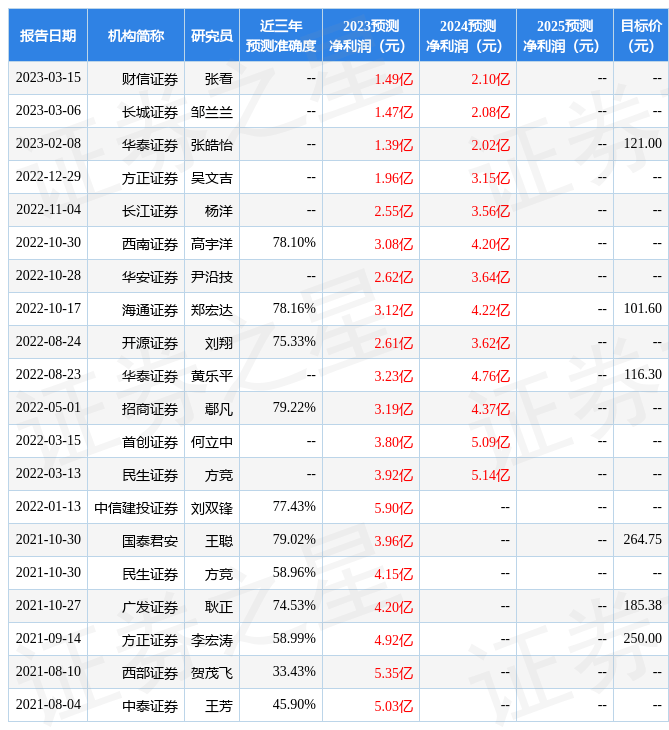Click the 5.90亿 profit forecast cell

click(x=393, y=507)
